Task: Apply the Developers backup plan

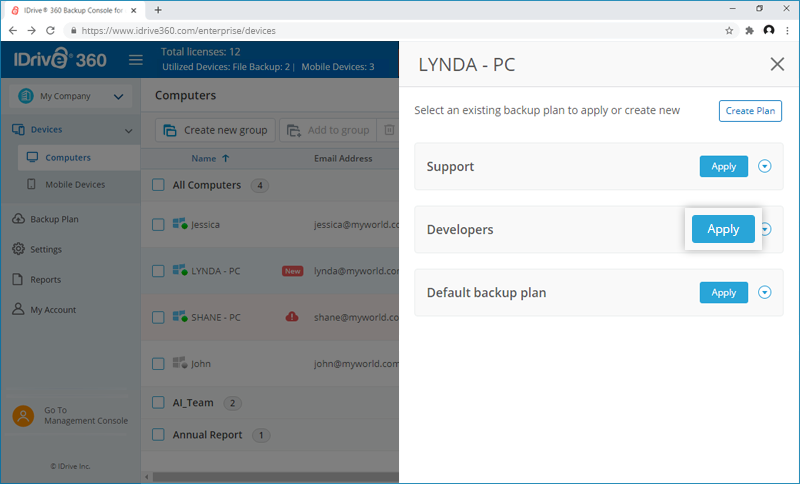Action: pyautogui.click(x=723, y=229)
